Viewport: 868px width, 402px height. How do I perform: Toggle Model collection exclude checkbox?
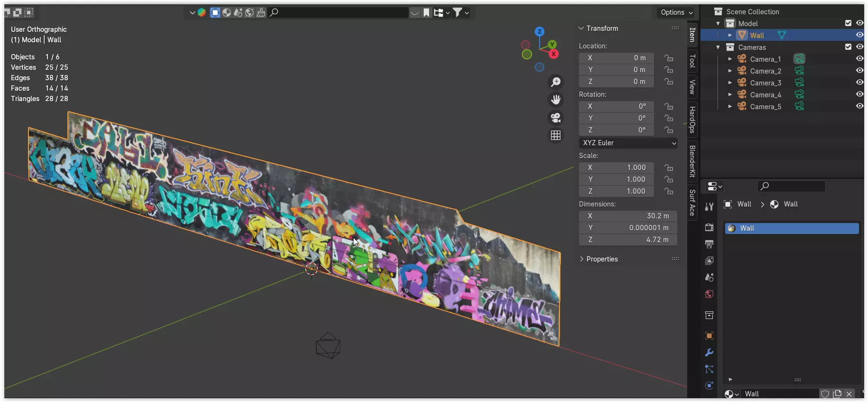(x=848, y=23)
